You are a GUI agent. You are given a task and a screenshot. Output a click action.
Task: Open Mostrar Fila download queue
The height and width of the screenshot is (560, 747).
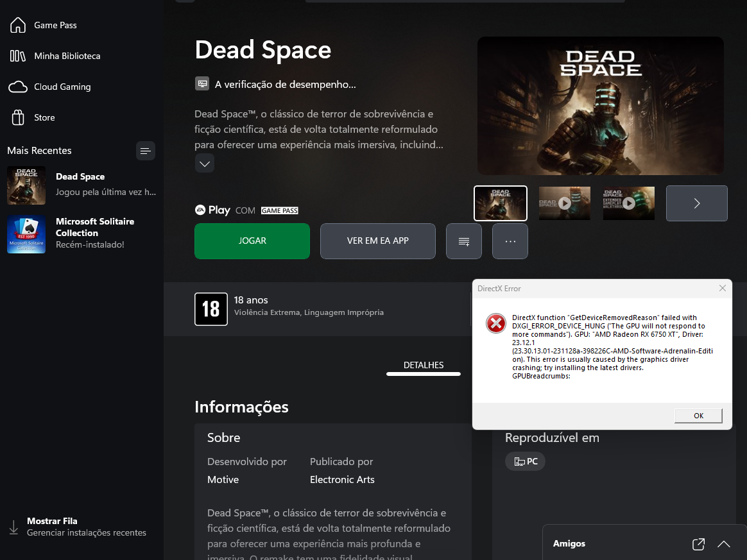(x=78, y=527)
